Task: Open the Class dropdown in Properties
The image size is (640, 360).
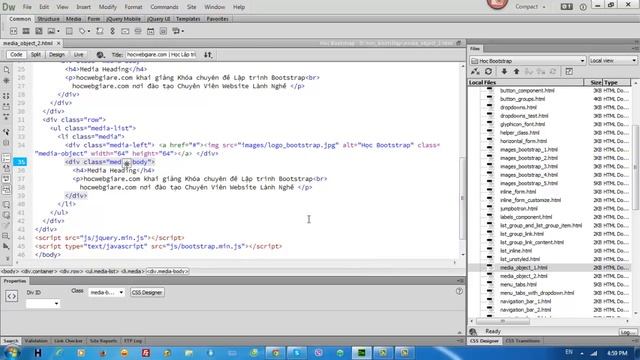Action: (x=106, y=292)
